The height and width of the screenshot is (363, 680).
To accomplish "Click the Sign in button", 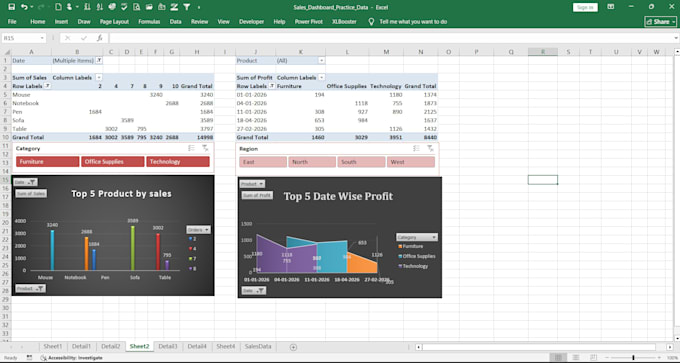I will coord(585,7).
